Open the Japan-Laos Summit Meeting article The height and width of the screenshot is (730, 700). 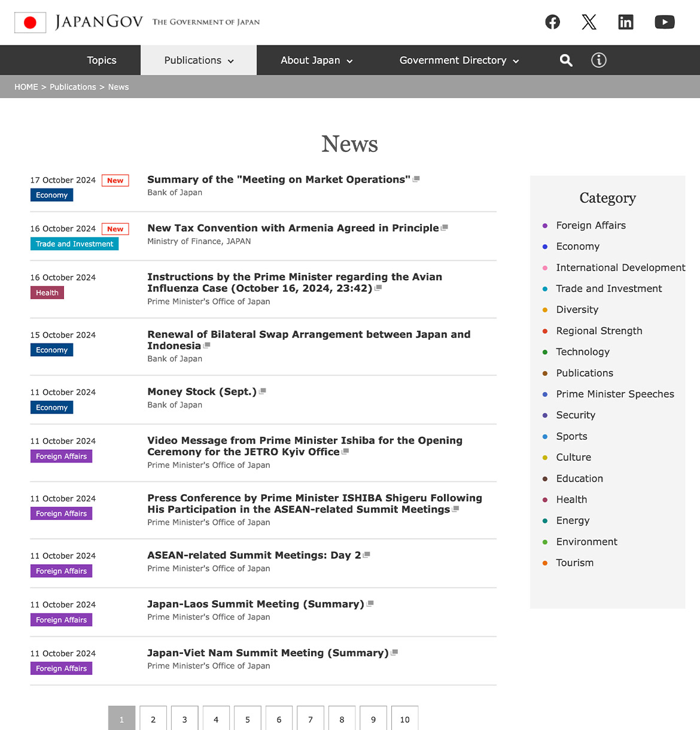pos(256,604)
